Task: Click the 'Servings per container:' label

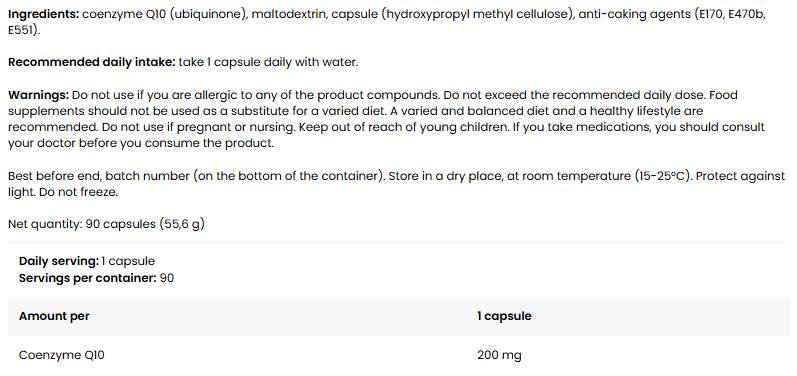Action: point(87,278)
